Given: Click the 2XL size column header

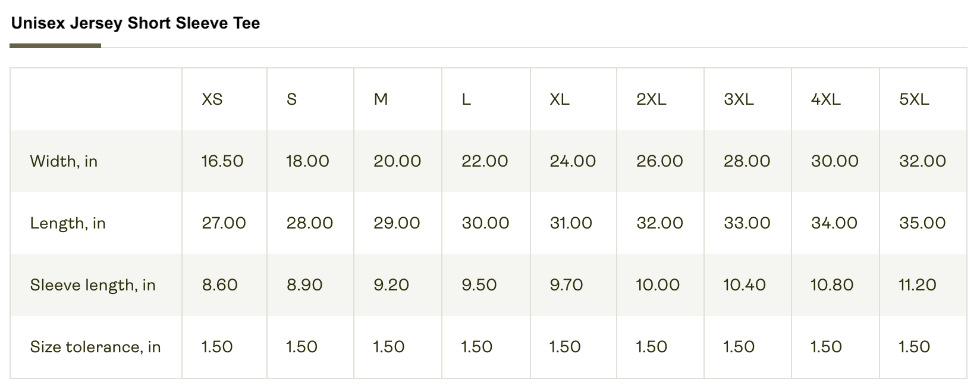Looking at the screenshot, I should point(651,99).
